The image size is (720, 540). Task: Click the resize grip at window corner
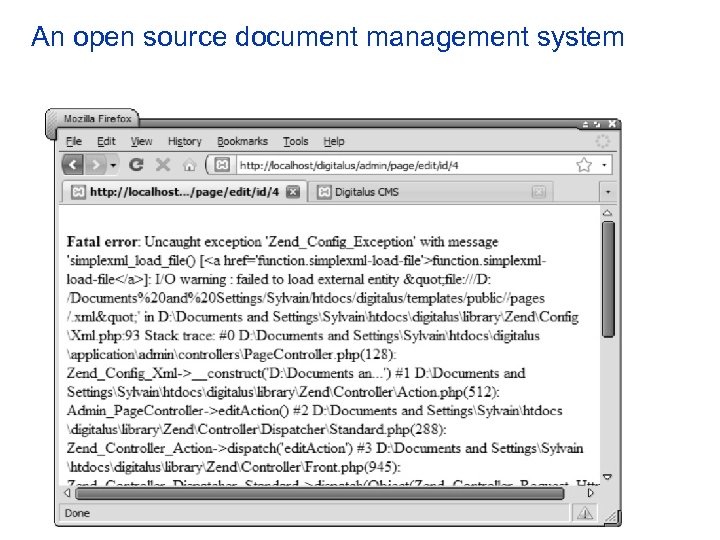click(x=611, y=517)
